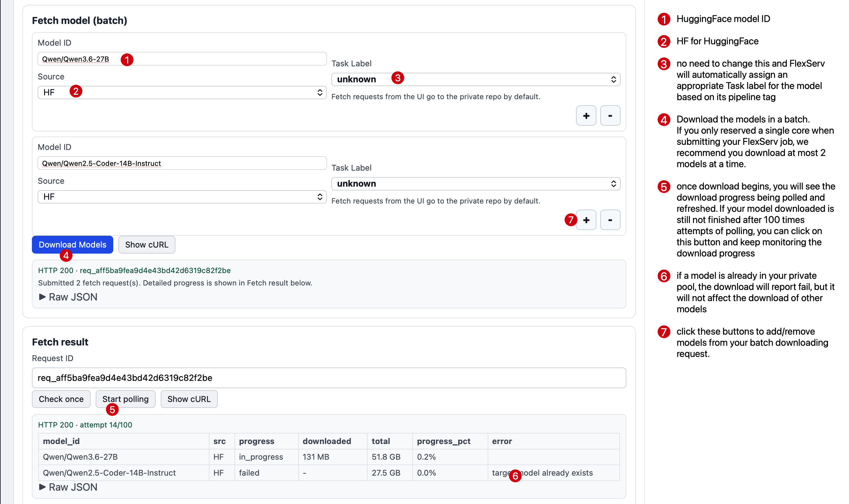The width and height of the screenshot is (849, 504).
Task: Click the 'HTTP 200 · attempt 14/100' status line
Action: [x=85, y=425]
